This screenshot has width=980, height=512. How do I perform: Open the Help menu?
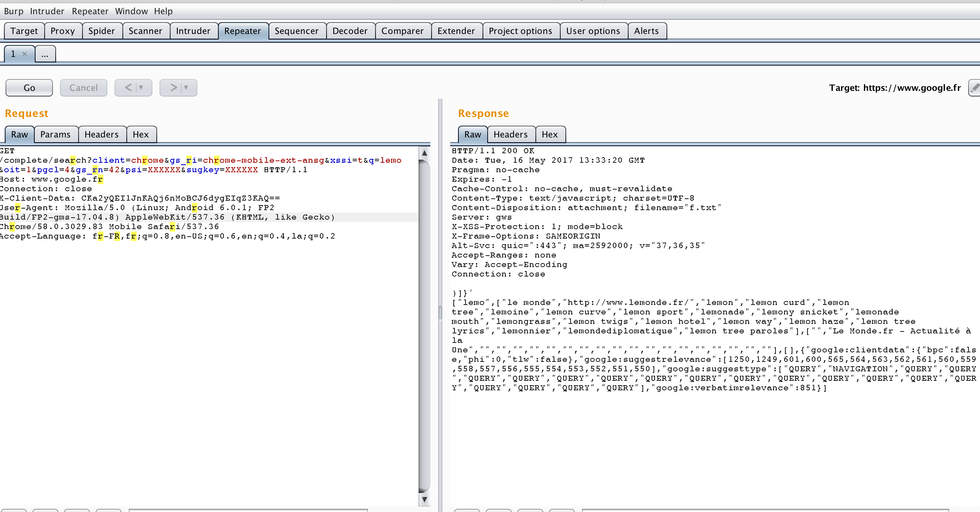(163, 11)
